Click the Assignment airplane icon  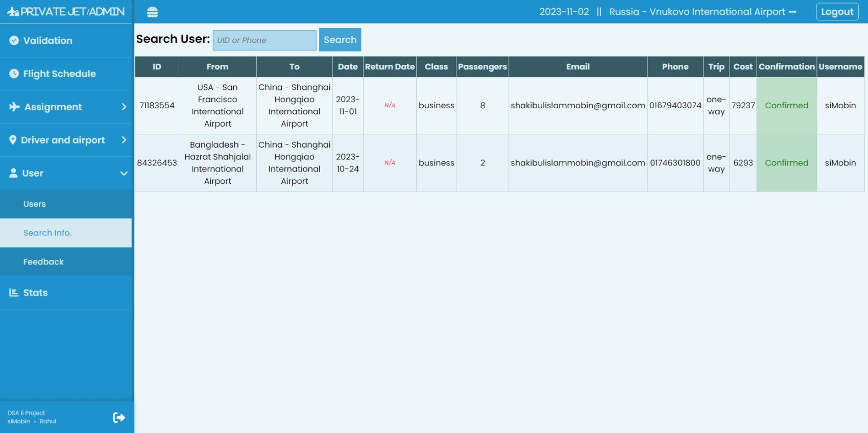pyautogui.click(x=14, y=107)
